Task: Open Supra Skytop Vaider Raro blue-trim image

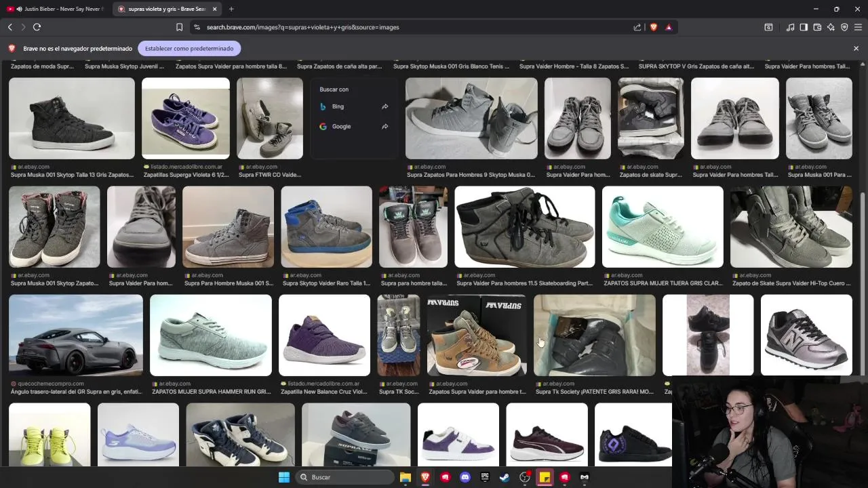Action: click(326, 226)
